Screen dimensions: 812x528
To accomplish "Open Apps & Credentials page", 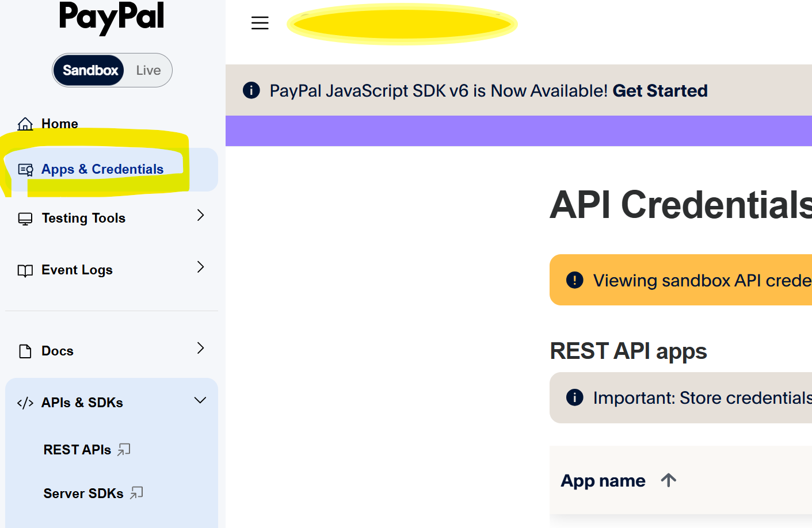I will [x=102, y=169].
